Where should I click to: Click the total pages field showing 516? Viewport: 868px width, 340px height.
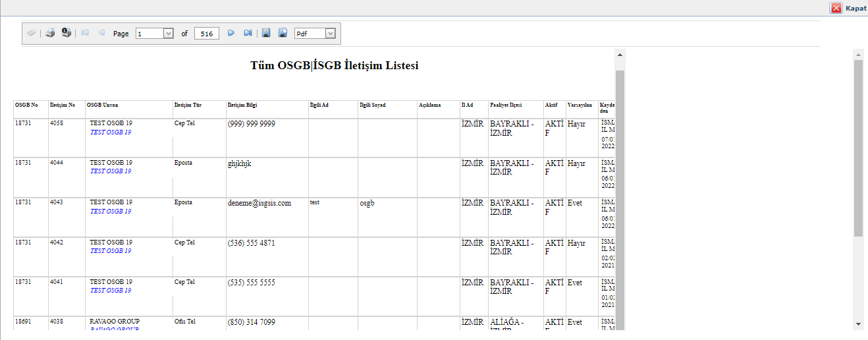pos(207,34)
